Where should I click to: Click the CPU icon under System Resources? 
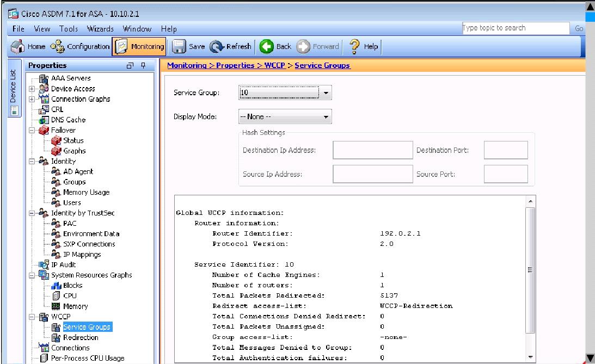pyautogui.click(x=56, y=296)
